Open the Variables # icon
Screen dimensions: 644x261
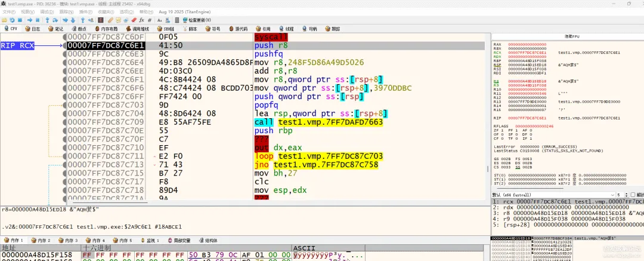[x=150, y=20]
